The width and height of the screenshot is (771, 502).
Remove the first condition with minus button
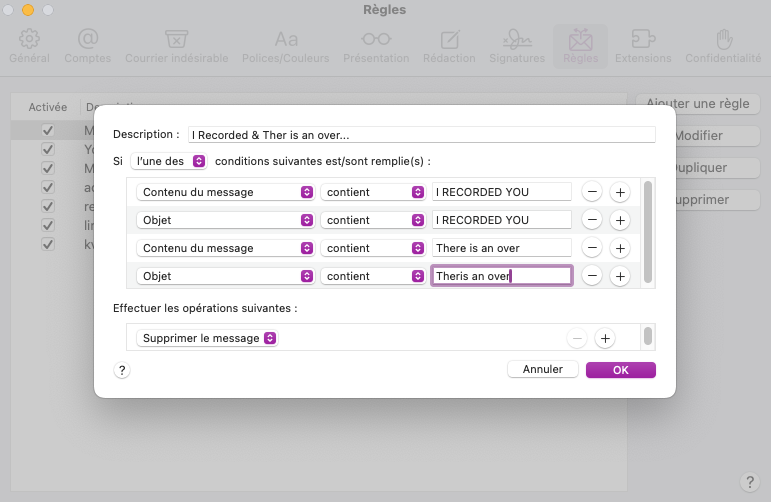coord(591,192)
